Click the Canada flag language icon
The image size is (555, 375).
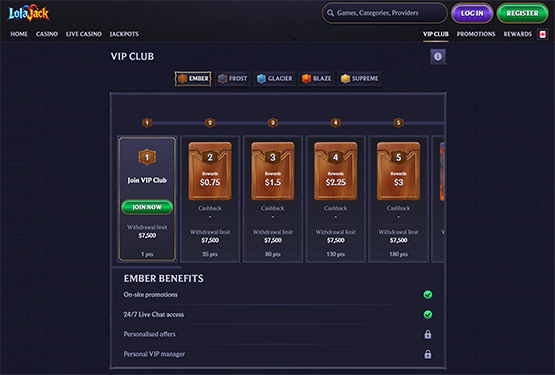[543, 34]
